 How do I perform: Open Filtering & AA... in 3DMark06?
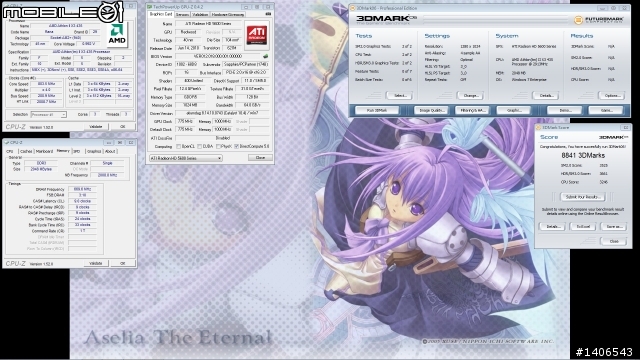click(x=472, y=110)
